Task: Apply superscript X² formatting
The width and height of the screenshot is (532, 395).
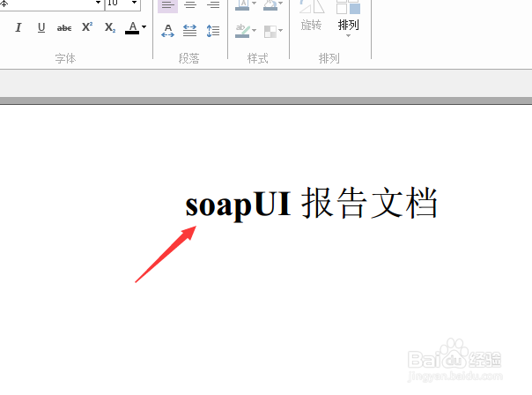Action: tap(87, 27)
